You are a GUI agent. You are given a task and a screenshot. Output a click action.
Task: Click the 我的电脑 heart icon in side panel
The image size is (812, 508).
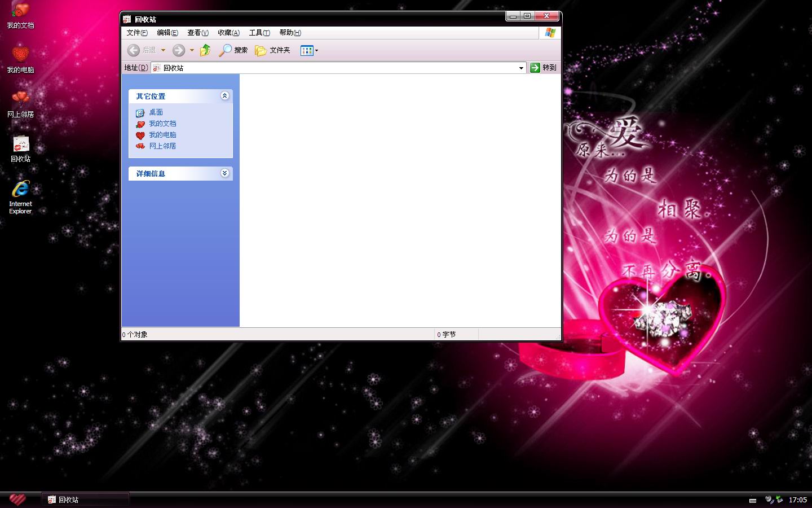point(140,135)
